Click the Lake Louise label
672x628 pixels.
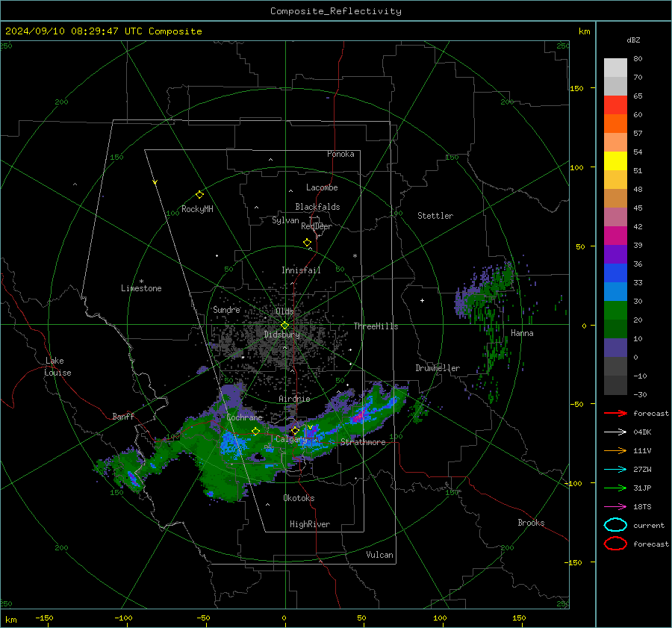pos(57,367)
